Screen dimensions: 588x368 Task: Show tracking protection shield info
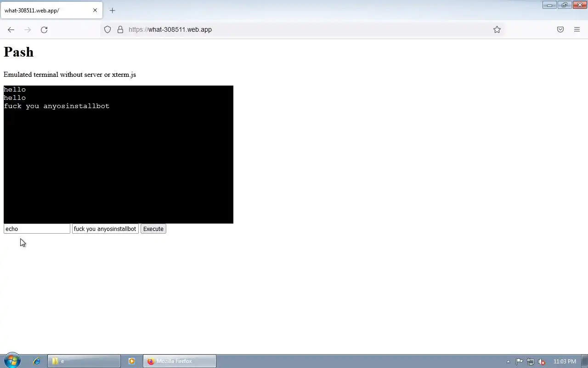point(107,29)
